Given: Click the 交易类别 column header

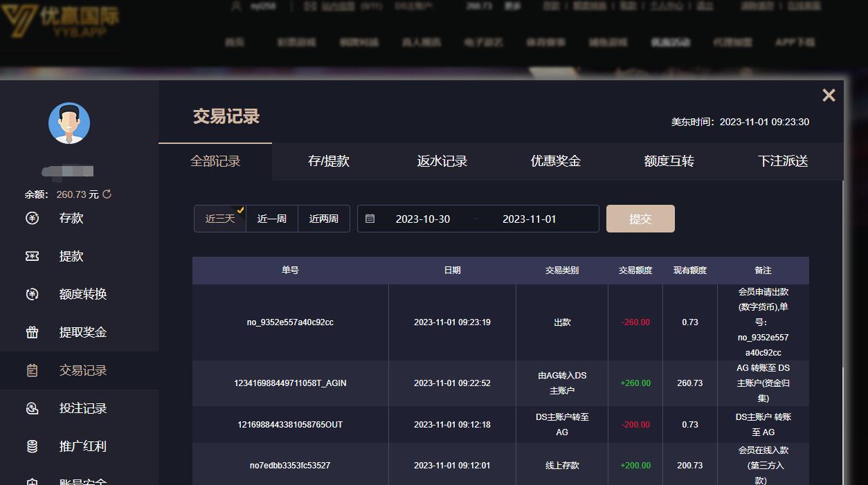Looking at the screenshot, I should [562, 271].
